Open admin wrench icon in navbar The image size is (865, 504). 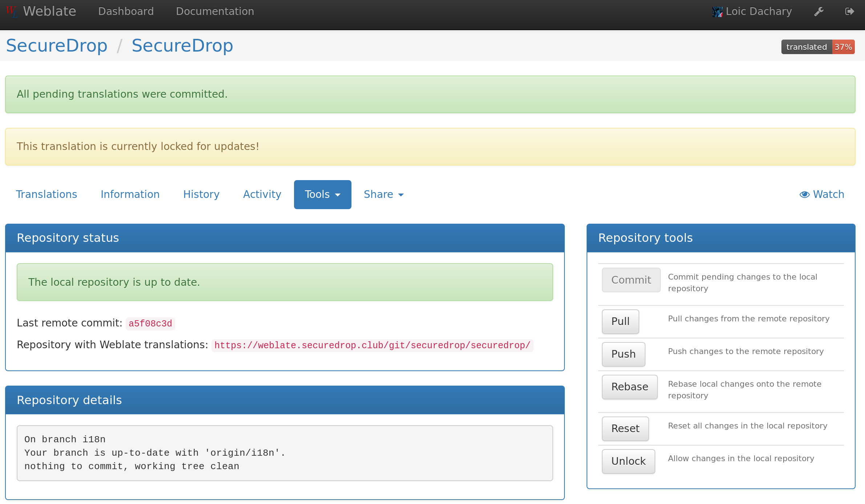pyautogui.click(x=819, y=12)
